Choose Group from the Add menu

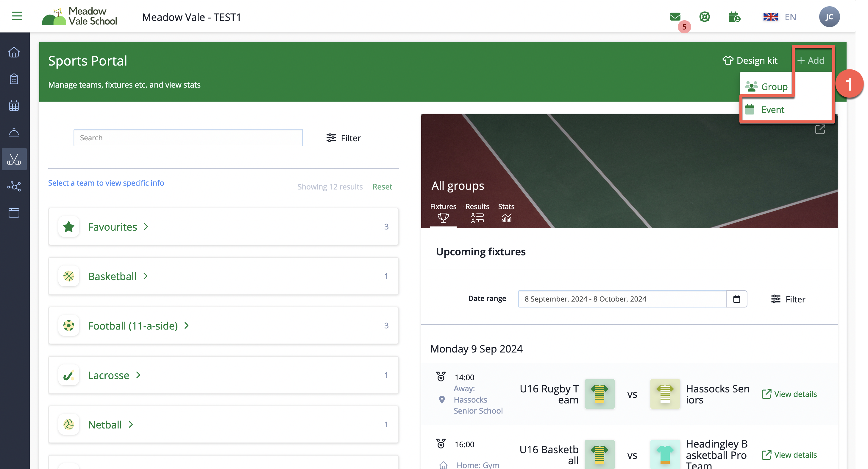pos(766,87)
